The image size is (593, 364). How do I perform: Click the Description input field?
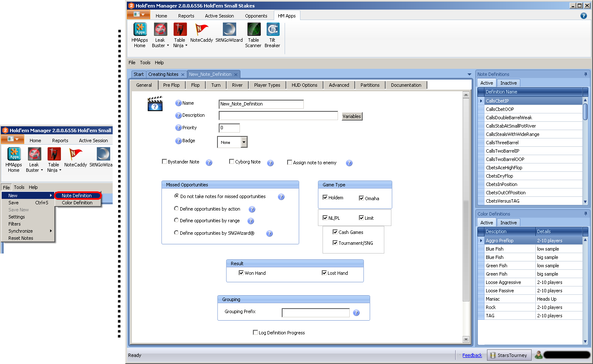[278, 115]
